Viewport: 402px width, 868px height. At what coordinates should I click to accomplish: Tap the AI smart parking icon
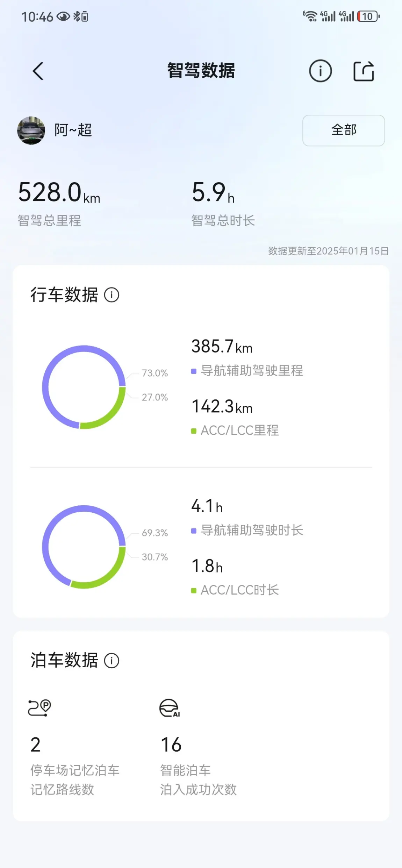click(x=170, y=708)
